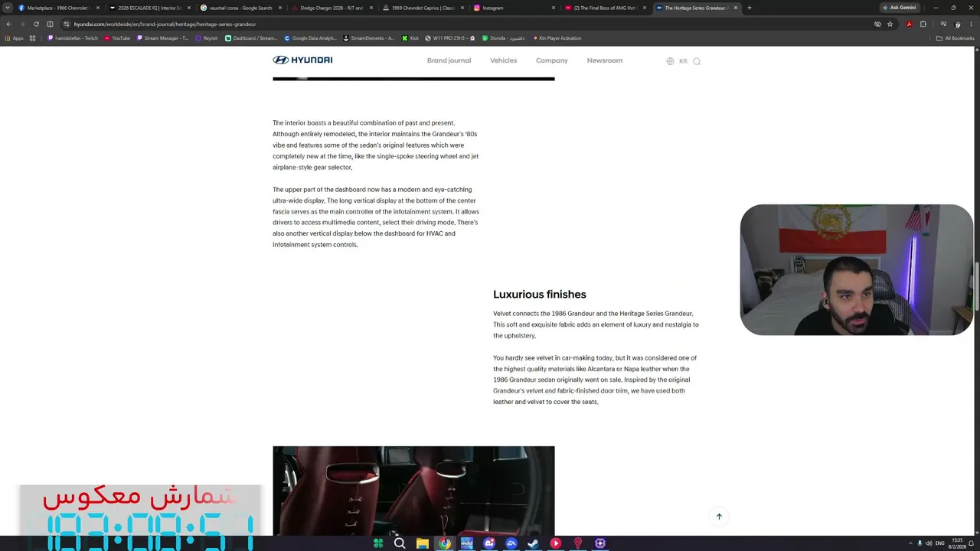The height and width of the screenshot is (551, 980).
Task: Reload the page with the refresh icon
Action: point(36,24)
